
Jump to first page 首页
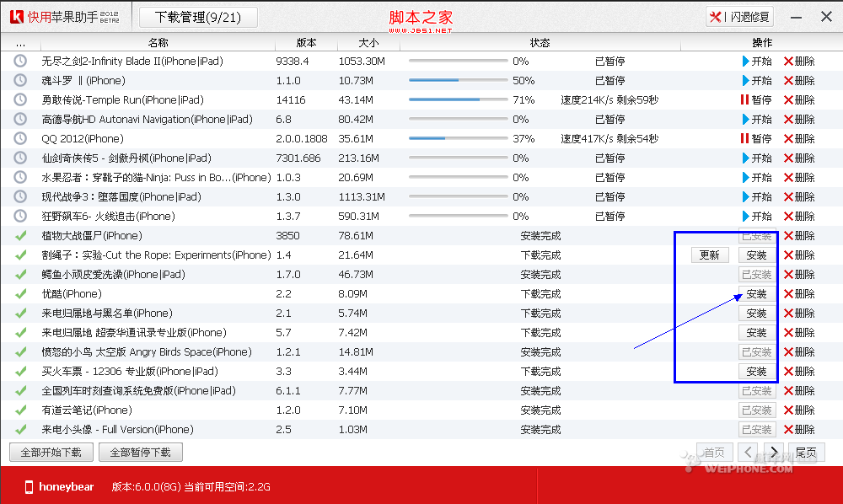coord(715,453)
